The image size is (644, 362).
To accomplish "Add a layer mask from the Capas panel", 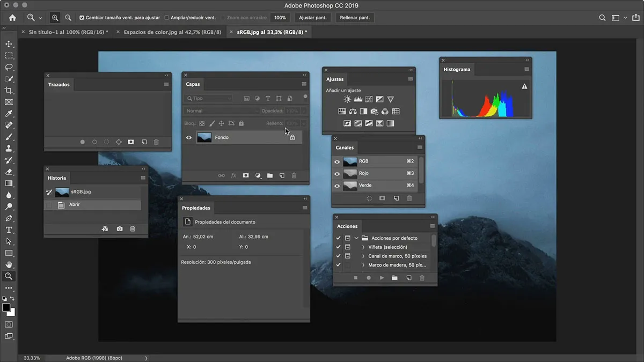I will click(x=246, y=175).
